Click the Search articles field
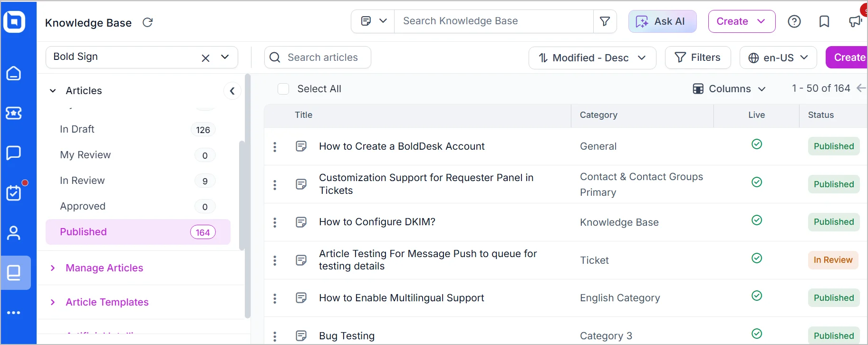868x345 pixels. point(323,57)
